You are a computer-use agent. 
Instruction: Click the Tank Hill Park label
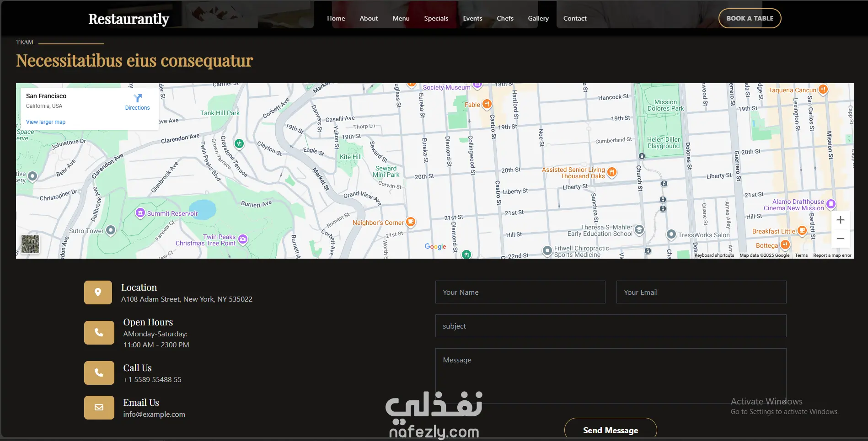(x=220, y=113)
